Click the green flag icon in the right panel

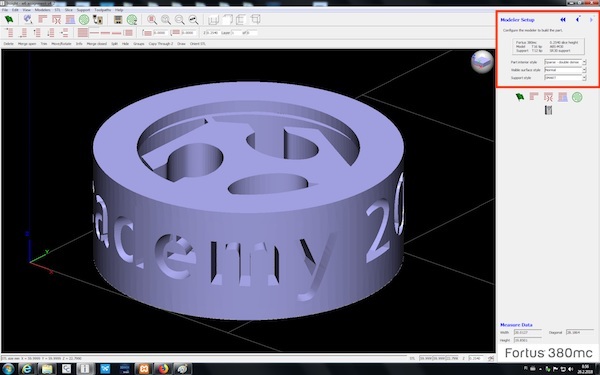[520, 97]
